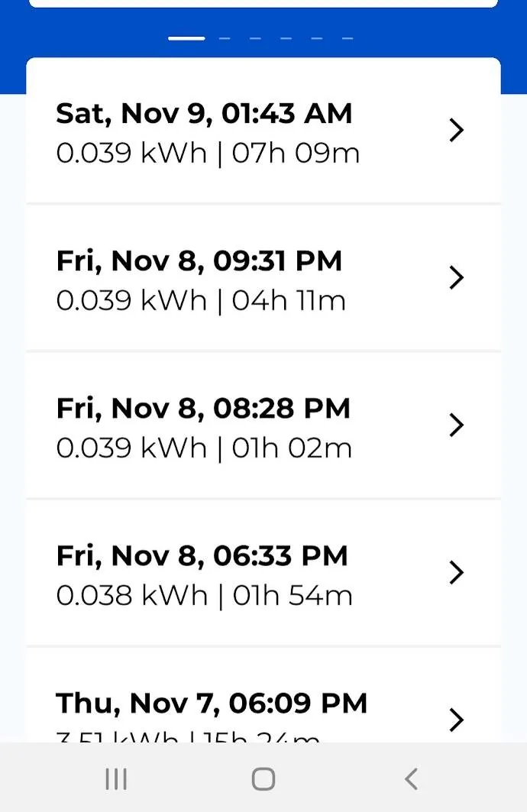Select the third carousel page indicator
The image size is (527, 812).
pyautogui.click(x=255, y=38)
